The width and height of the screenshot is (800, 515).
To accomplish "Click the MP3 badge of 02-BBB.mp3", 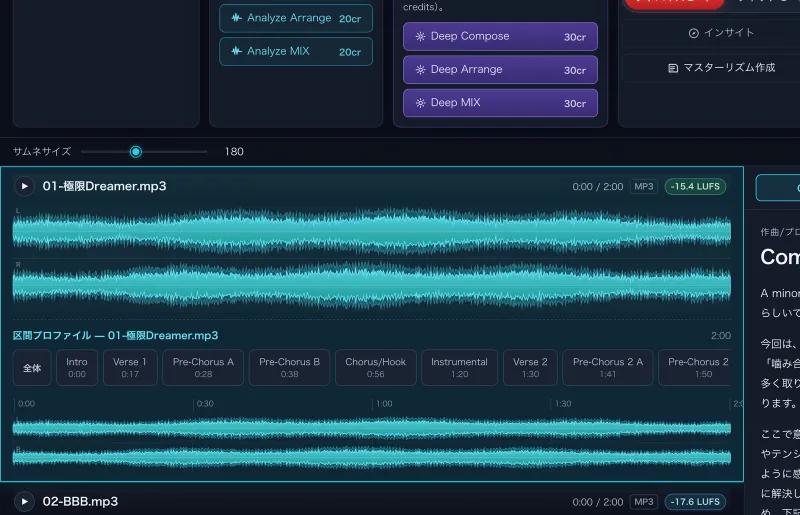I will 643,502.
